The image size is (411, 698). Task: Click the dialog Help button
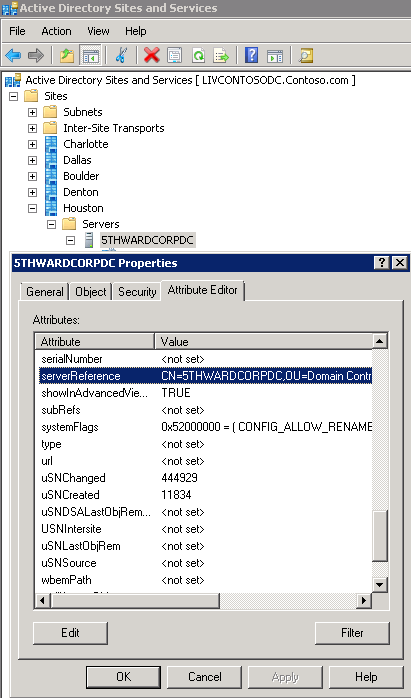tap(366, 677)
